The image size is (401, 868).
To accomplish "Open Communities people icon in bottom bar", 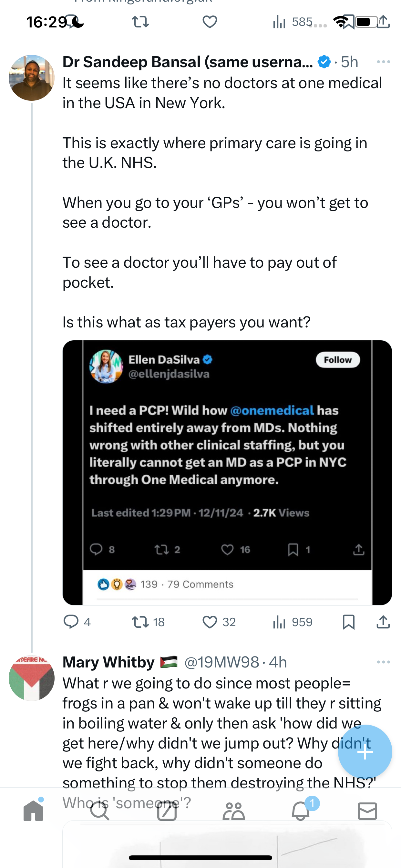I will (233, 811).
